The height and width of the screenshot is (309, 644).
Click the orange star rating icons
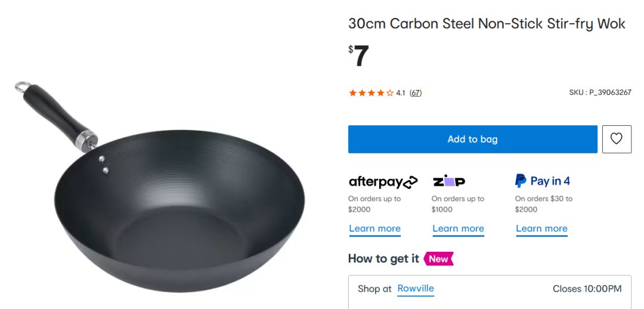click(x=371, y=93)
